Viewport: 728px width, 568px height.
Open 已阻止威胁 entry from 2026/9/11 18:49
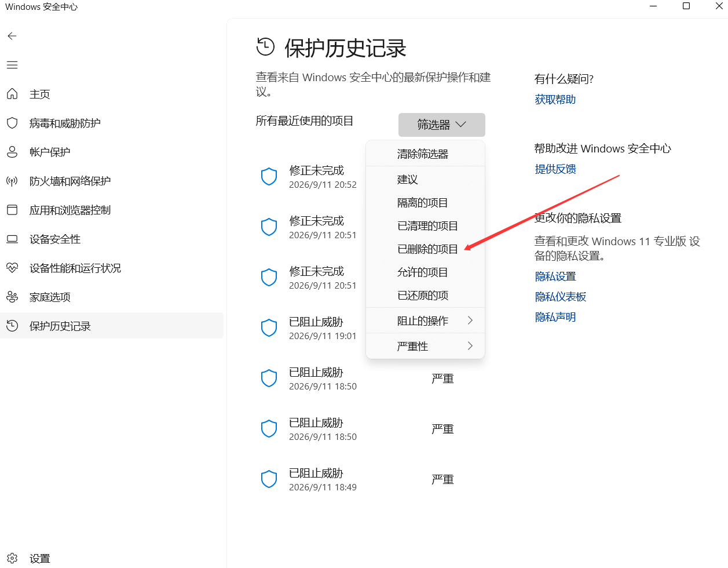click(371, 479)
